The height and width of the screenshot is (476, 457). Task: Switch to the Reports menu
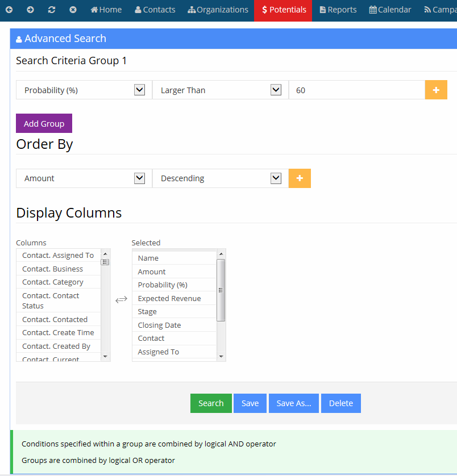click(338, 10)
